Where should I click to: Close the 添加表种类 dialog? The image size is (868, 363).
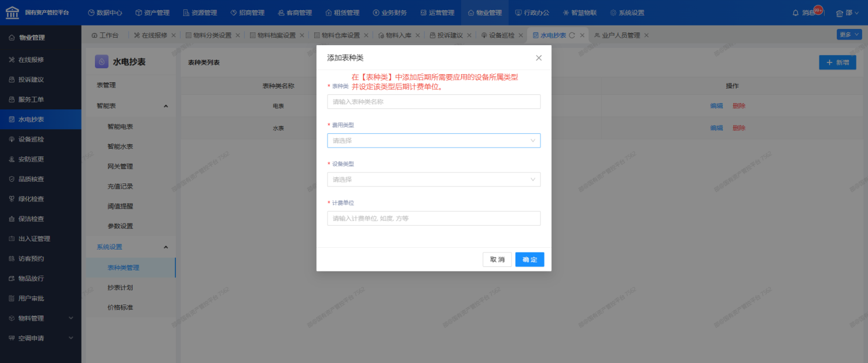[539, 58]
